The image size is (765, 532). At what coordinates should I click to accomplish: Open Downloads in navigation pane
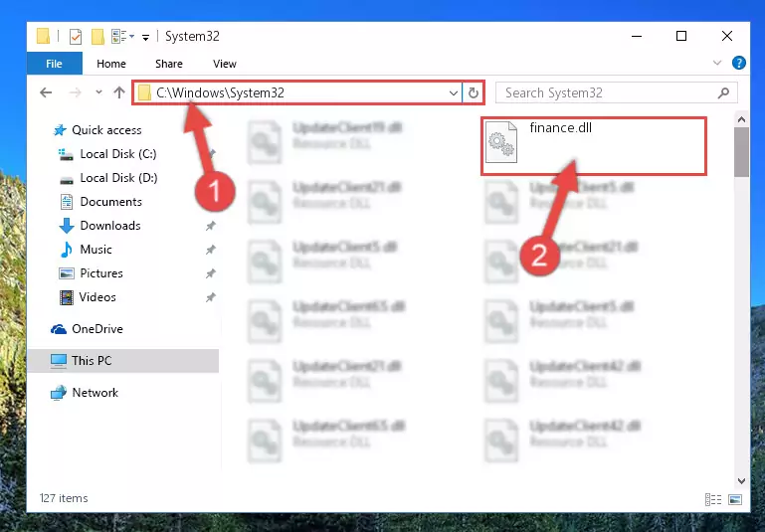pyautogui.click(x=110, y=226)
